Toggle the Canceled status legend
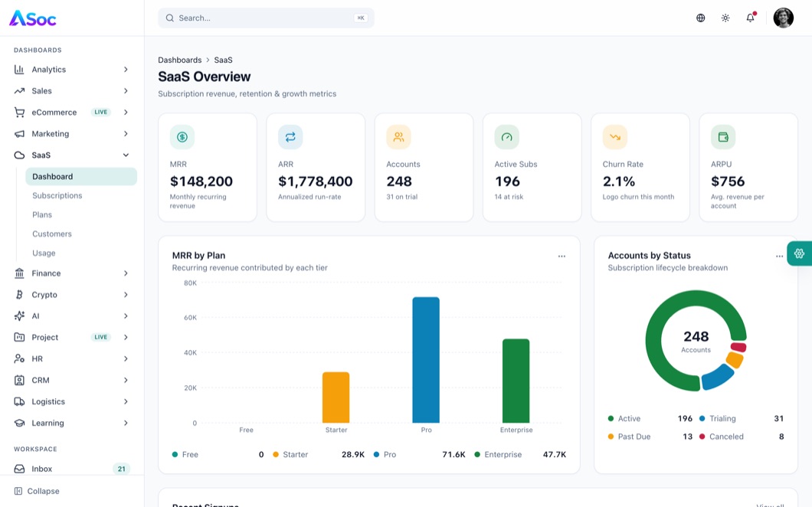The image size is (812, 507). [x=742, y=437]
